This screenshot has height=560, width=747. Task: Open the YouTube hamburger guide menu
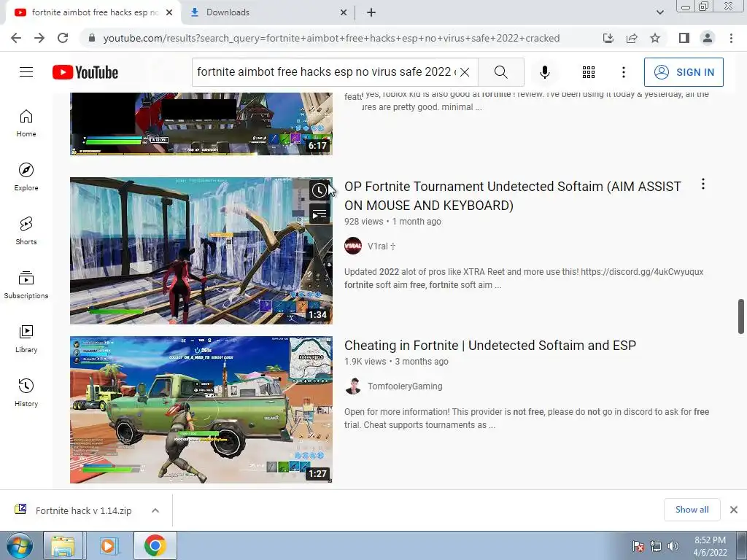(x=26, y=72)
